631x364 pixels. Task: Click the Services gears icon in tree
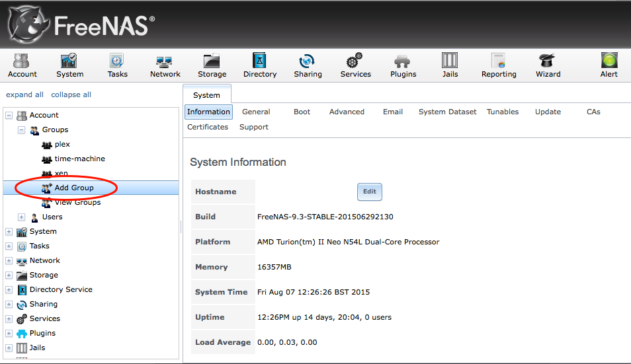point(22,319)
